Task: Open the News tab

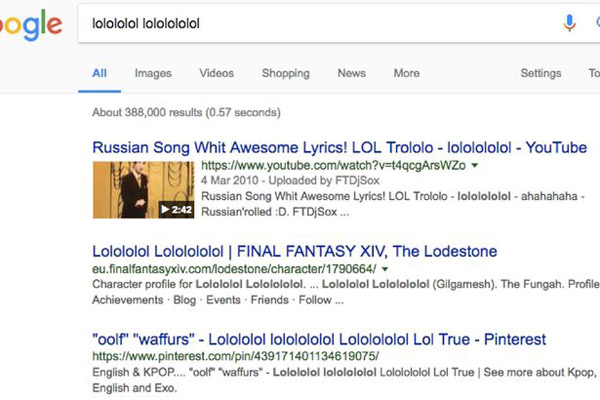Action: [351, 73]
